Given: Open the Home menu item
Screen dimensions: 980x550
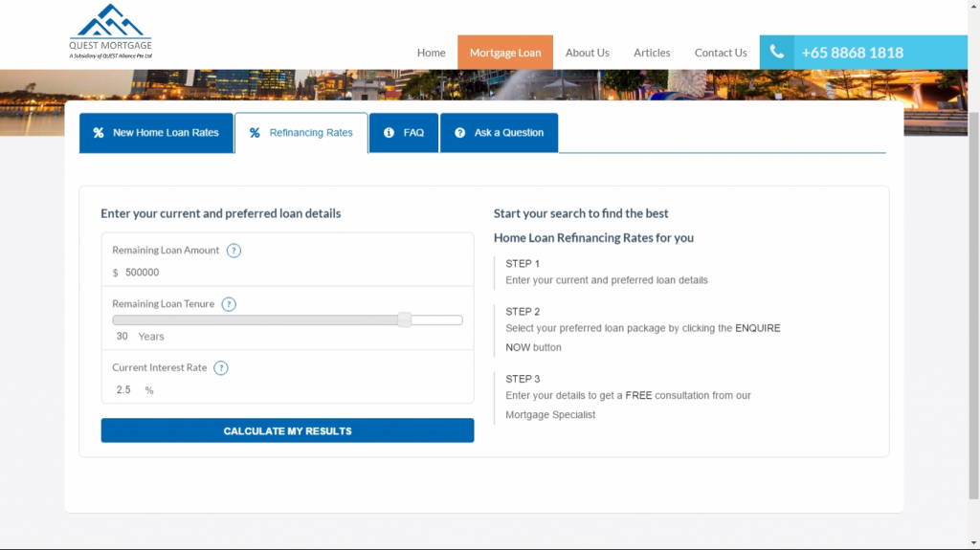Looking at the screenshot, I should [x=431, y=53].
